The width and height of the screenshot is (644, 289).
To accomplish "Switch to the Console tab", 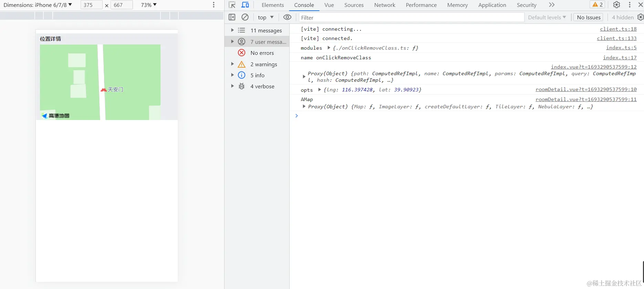I will click(x=304, y=5).
